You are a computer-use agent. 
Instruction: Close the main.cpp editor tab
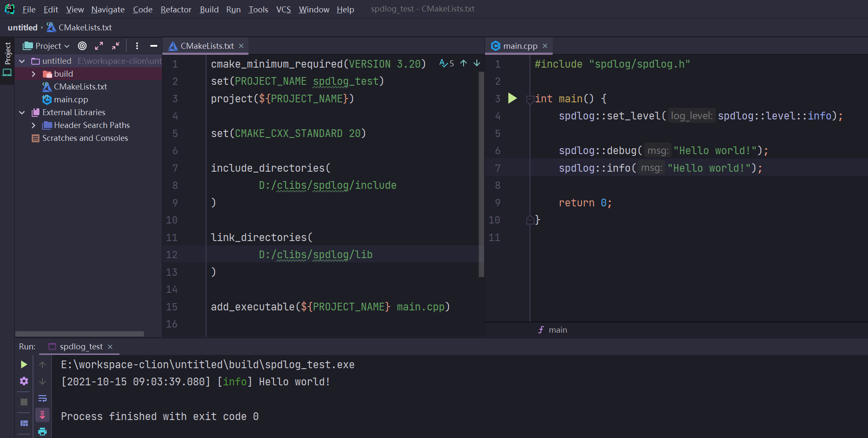[x=545, y=46]
